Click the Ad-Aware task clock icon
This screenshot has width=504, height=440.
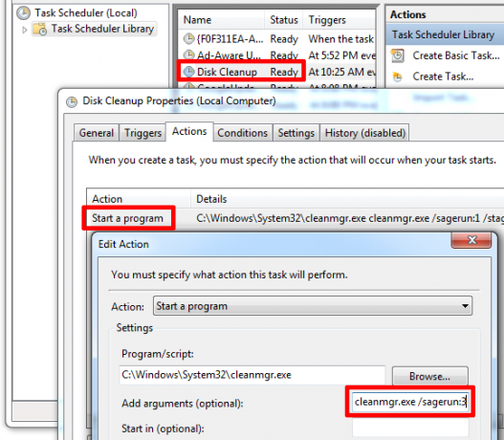point(188,55)
